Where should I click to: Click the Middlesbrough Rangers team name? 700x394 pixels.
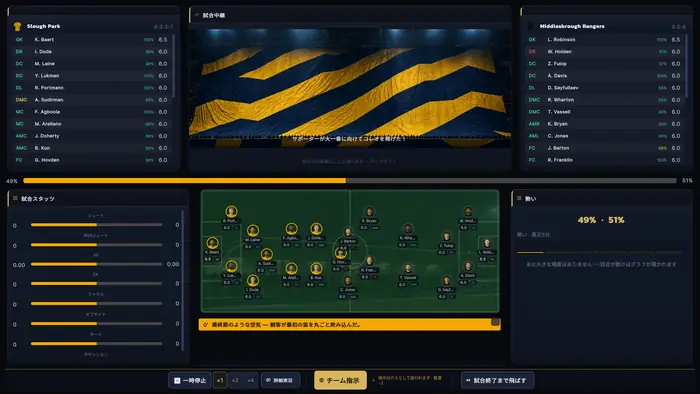572,26
